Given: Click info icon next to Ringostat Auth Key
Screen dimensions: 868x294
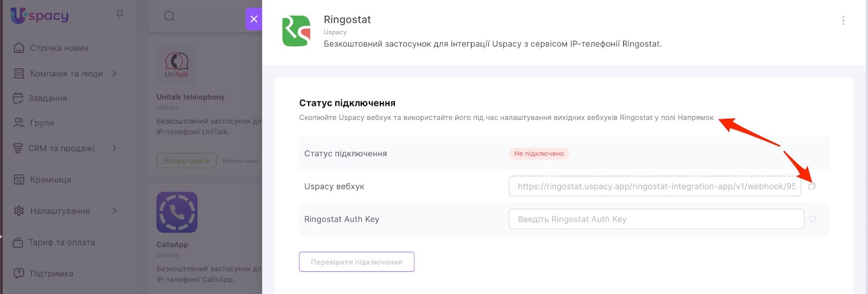Looking at the screenshot, I should click(x=813, y=219).
